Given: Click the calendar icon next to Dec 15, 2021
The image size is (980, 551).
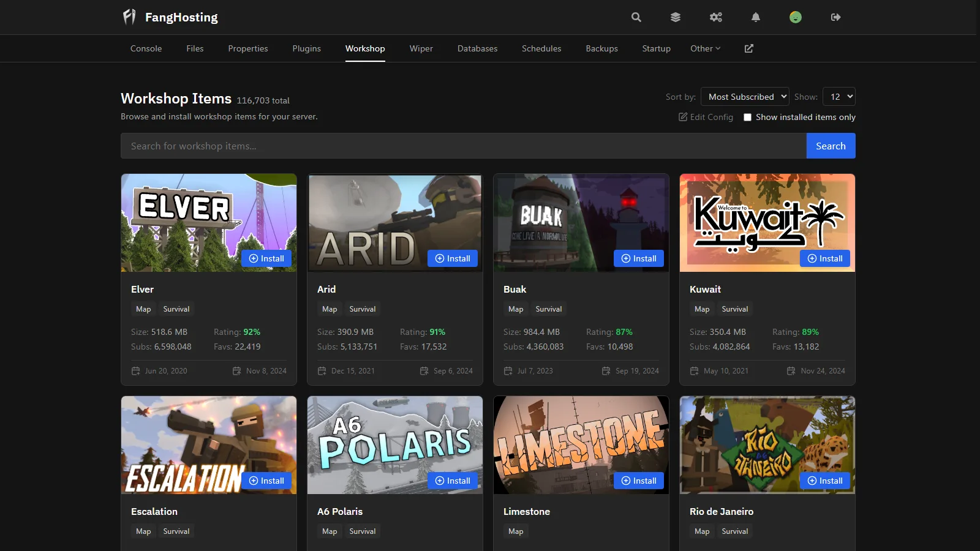Looking at the screenshot, I should (322, 371).
